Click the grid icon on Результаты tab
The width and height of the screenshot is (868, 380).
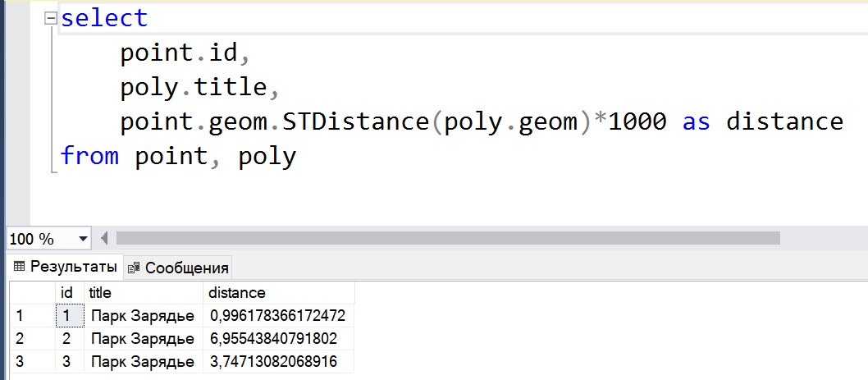[x=20, y=267]
